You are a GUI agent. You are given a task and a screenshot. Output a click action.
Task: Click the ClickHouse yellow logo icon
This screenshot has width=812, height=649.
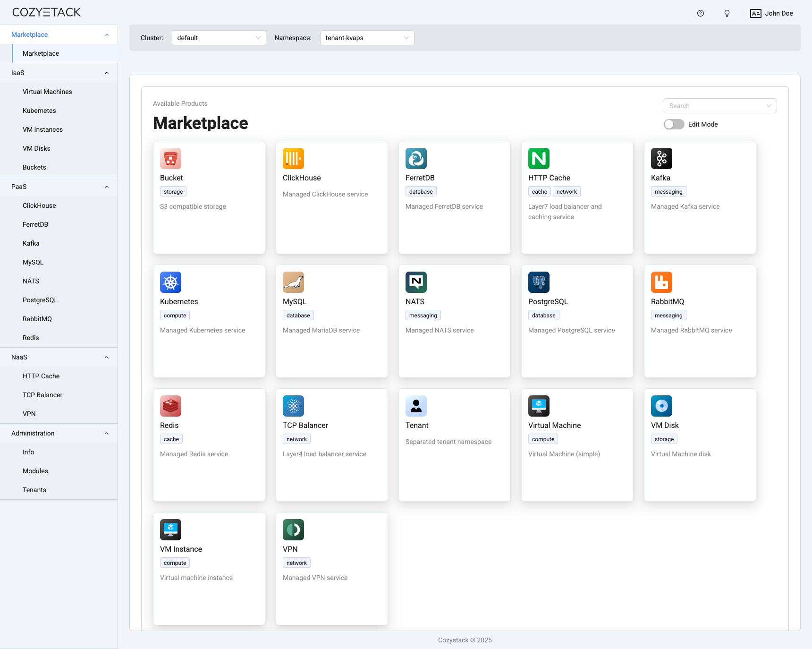293,159
